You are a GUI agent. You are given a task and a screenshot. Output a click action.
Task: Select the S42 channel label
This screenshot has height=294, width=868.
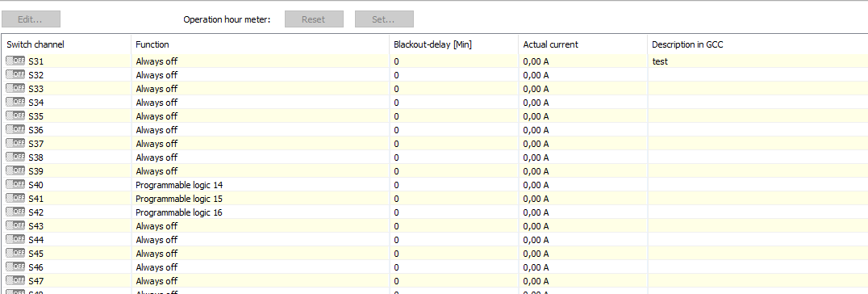coord(36,212)
